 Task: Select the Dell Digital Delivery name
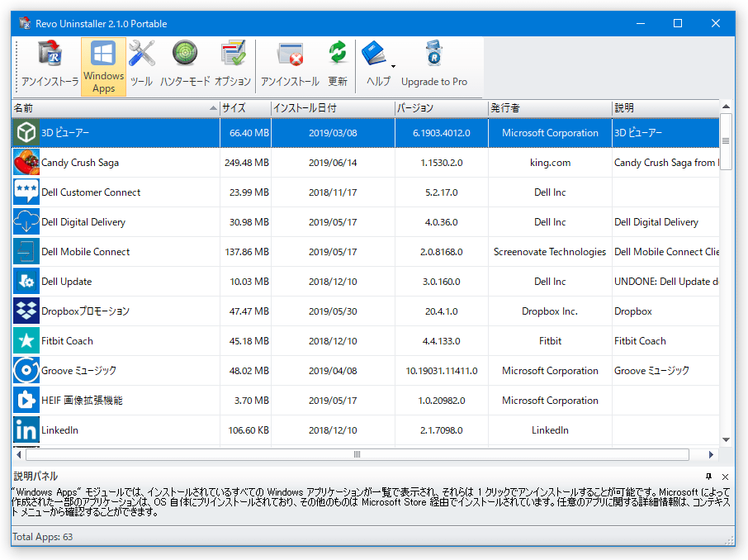[83, 222]
